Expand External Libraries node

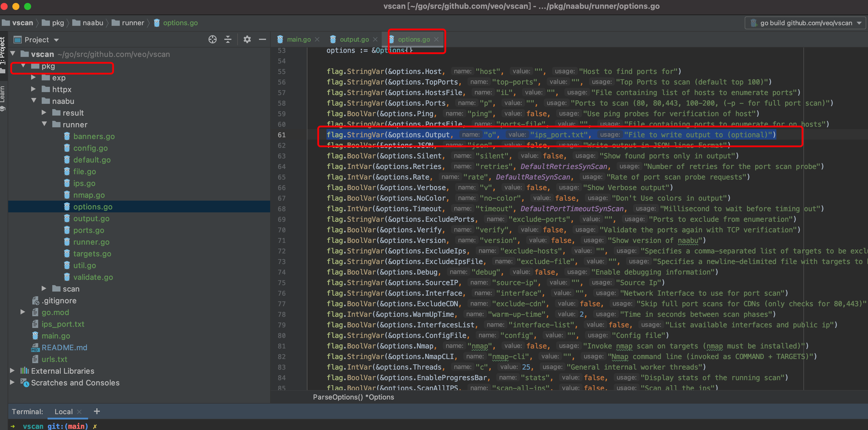12,371
